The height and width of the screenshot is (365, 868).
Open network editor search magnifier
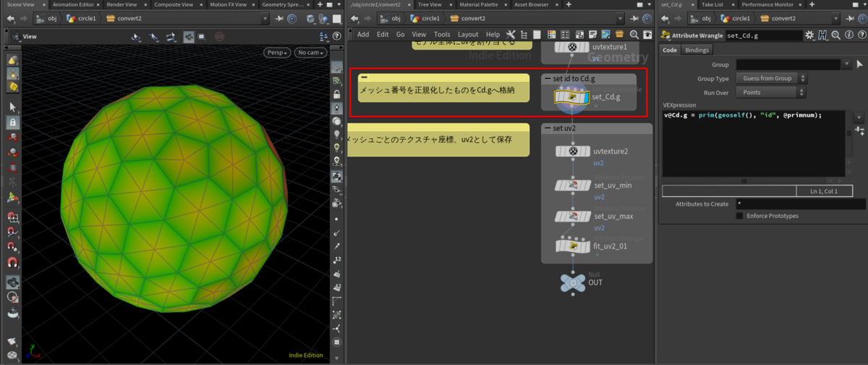pos(634,34)
